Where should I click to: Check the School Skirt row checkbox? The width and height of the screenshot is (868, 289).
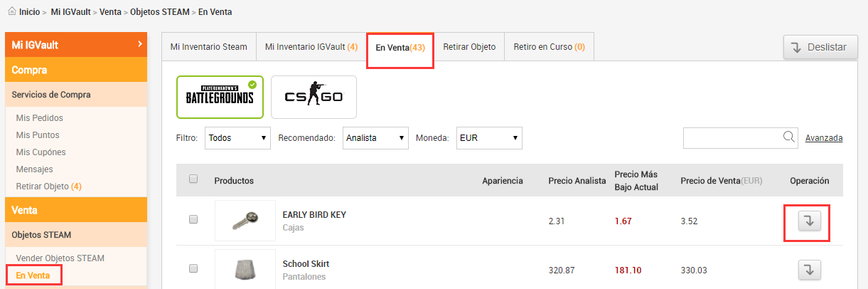tap(193, 269)
